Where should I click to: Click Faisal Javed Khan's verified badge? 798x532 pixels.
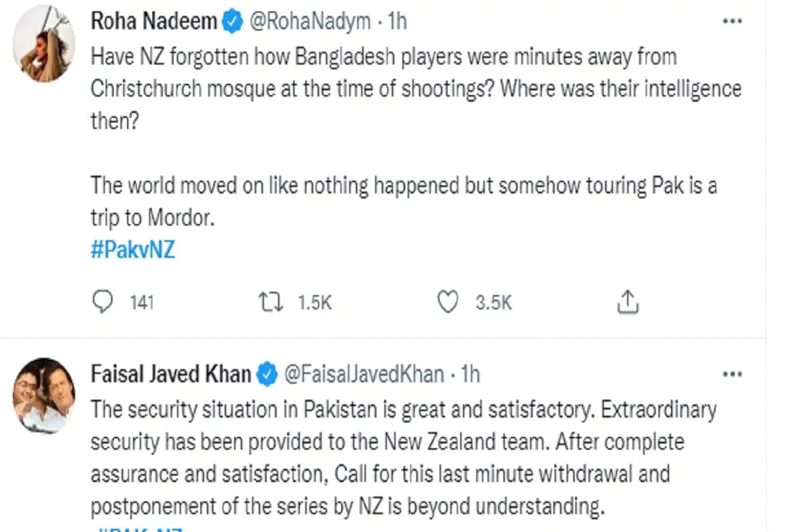point(267,374)
